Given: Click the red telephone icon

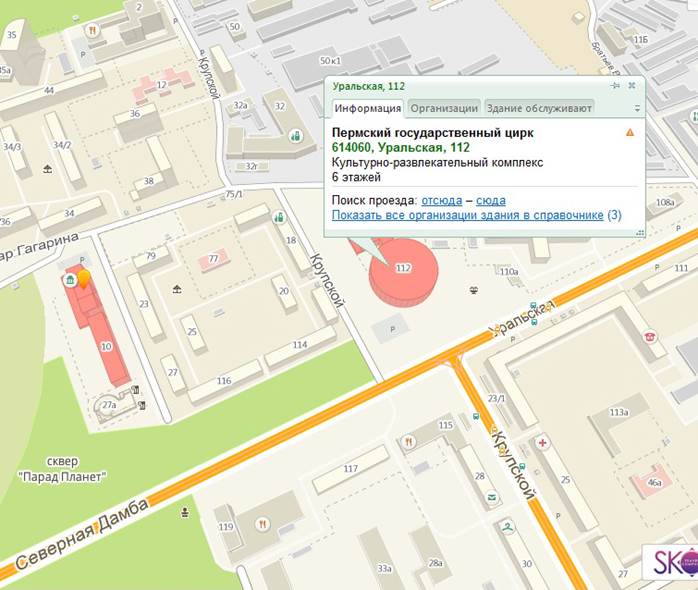Looking at the screenshot, I should click(650, 337).
